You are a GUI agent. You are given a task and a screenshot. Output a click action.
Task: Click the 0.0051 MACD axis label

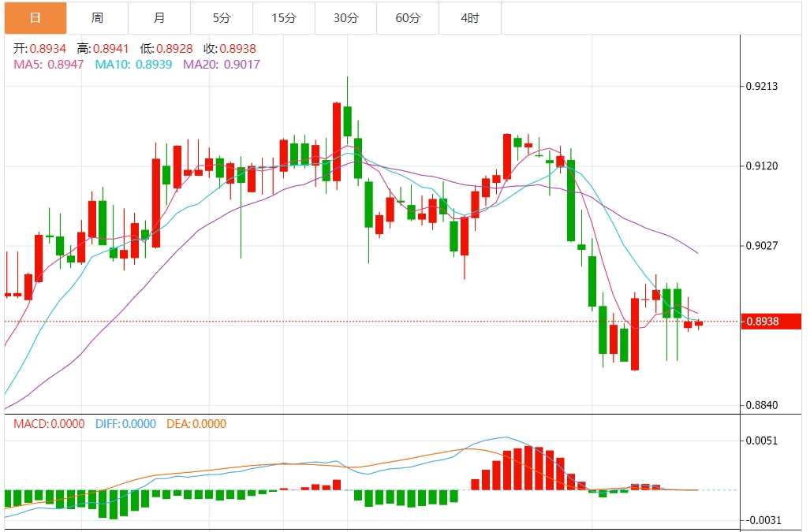pyautogui.click(x=762, y=441)
